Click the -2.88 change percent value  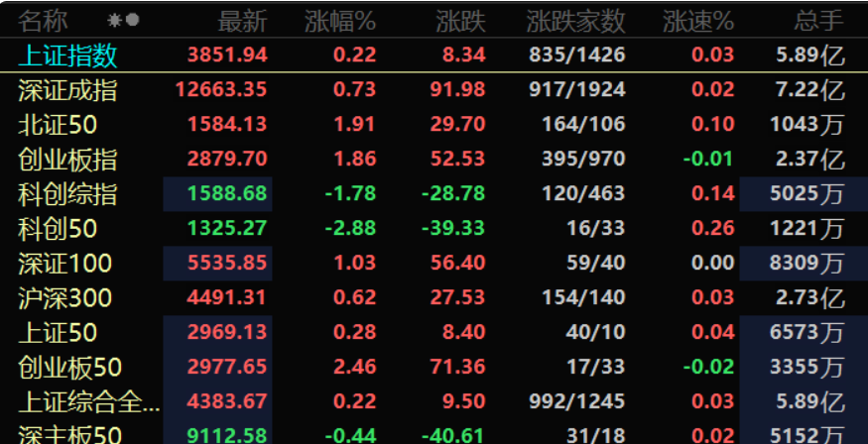click(350, 228)
